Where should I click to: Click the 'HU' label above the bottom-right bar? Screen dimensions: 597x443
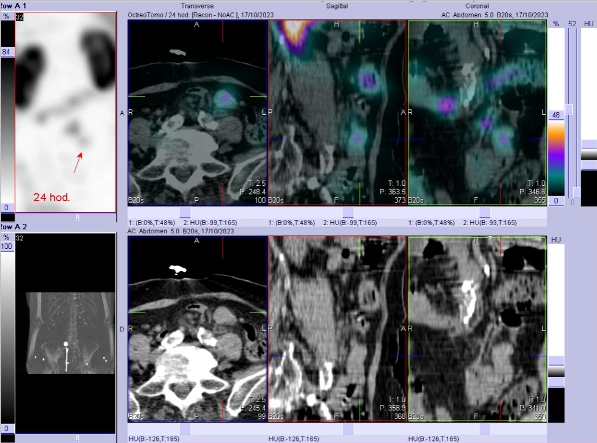556,240
